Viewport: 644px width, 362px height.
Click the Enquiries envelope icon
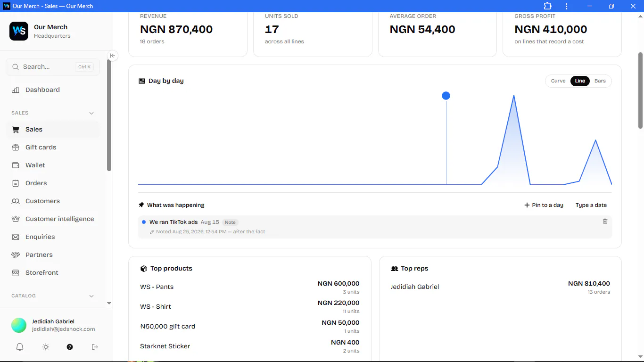[x=16, y=237]
